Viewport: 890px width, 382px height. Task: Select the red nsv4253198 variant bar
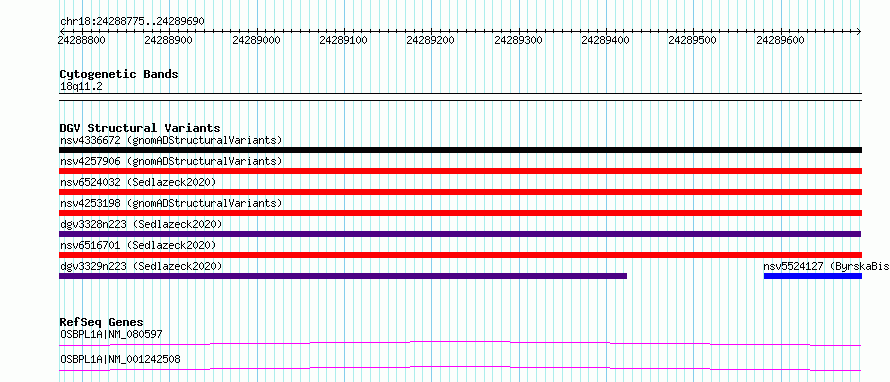point(460,213)
